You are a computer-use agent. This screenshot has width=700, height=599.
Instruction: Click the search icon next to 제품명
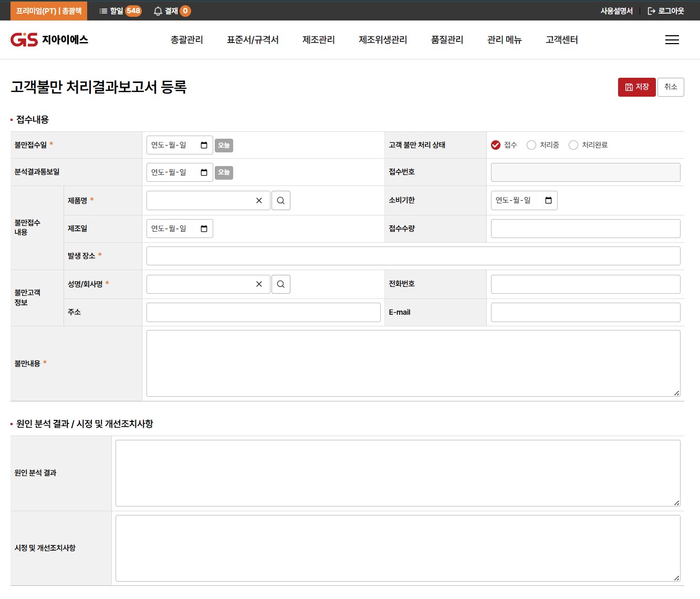tap(281, 201)
